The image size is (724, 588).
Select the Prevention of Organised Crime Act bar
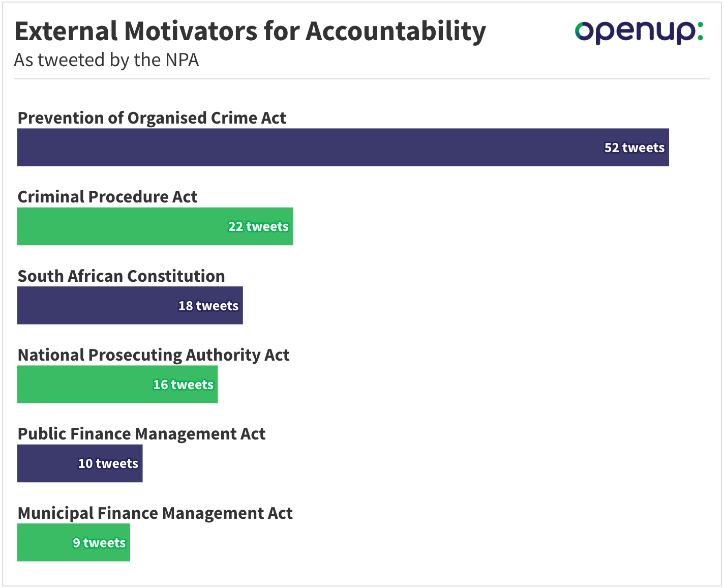click(x=343, y=147)
